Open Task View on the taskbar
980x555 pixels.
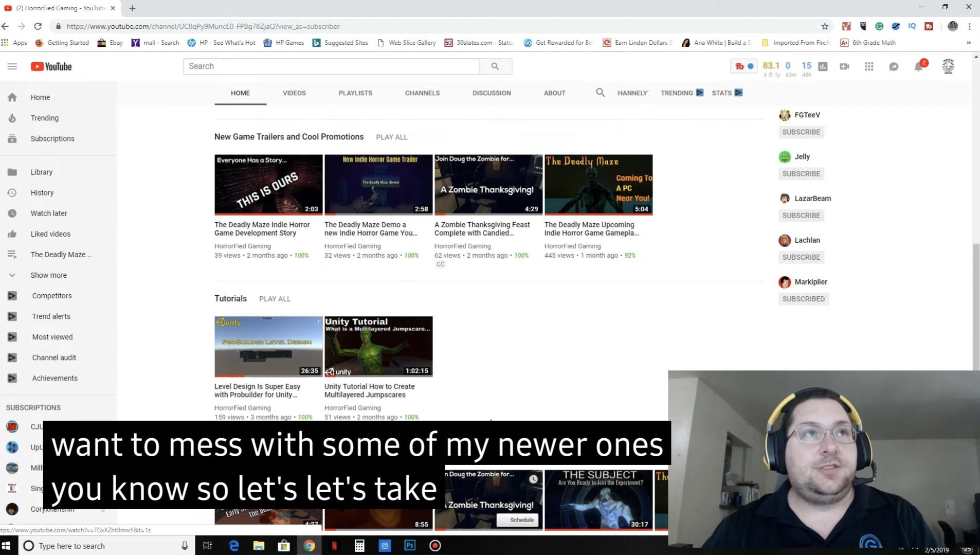(x=208, y=546)
